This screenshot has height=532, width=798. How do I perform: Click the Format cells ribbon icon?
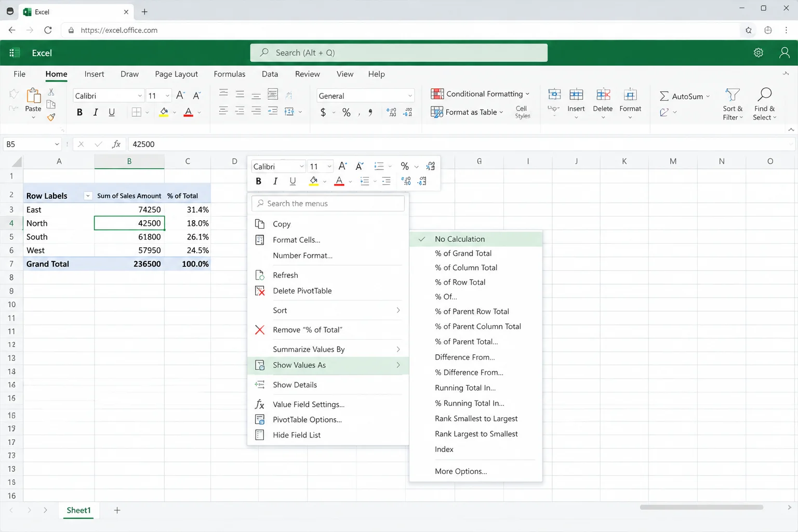tap(630, 95)
